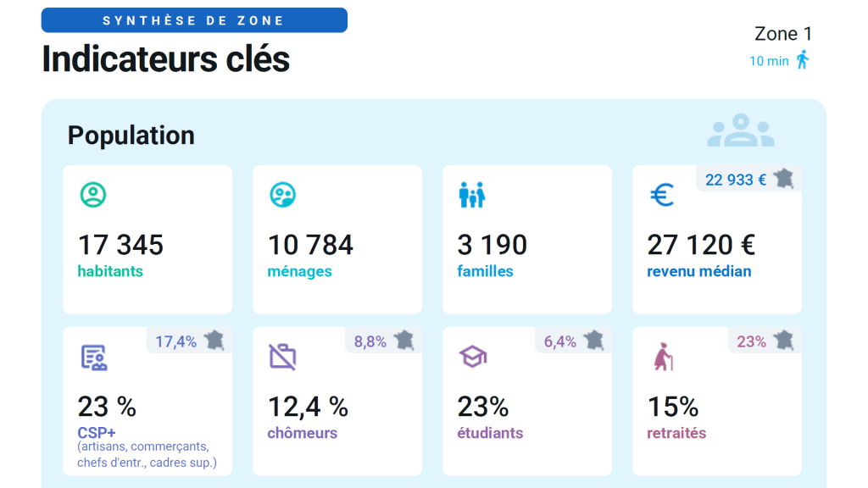
Task: Click the retraités elderly person icon
Action: [x=662, y=357]
